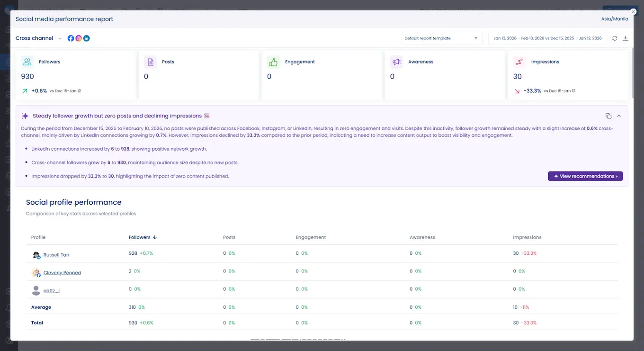The image size is (644, 351).
Task: Click the download report icon
Action: [625, 38]
